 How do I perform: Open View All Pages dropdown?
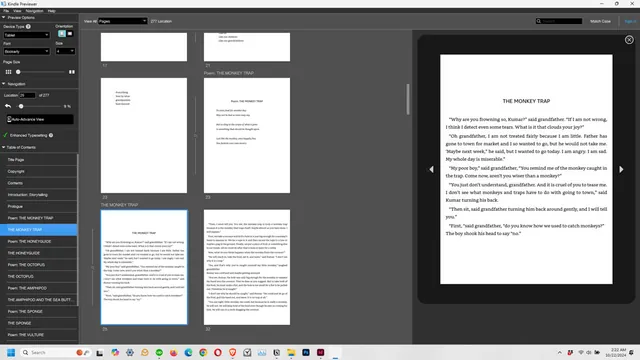coord(122,21)
